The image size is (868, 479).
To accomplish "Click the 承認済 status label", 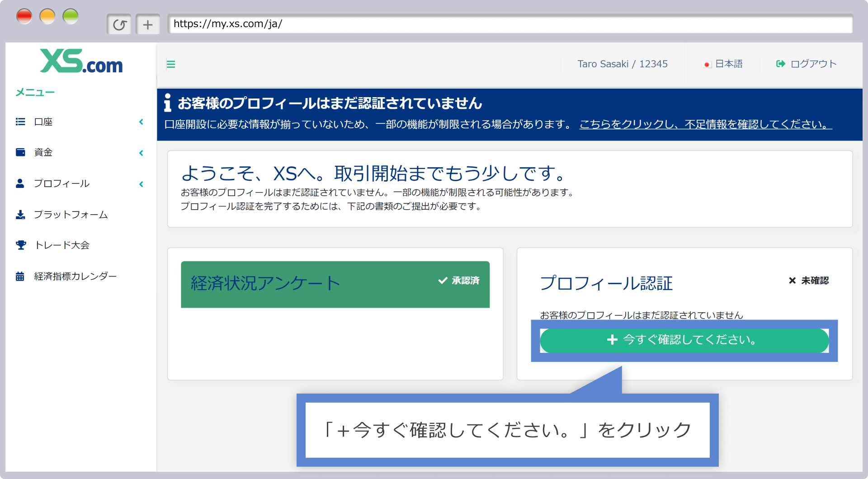I will 465,280.
